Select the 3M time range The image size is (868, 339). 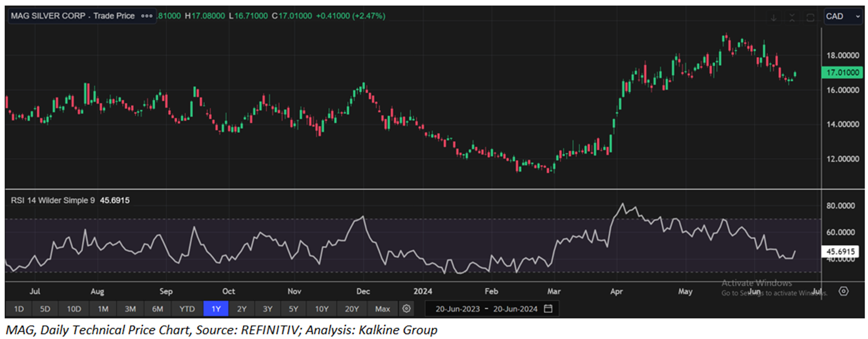tap(130, 309)
